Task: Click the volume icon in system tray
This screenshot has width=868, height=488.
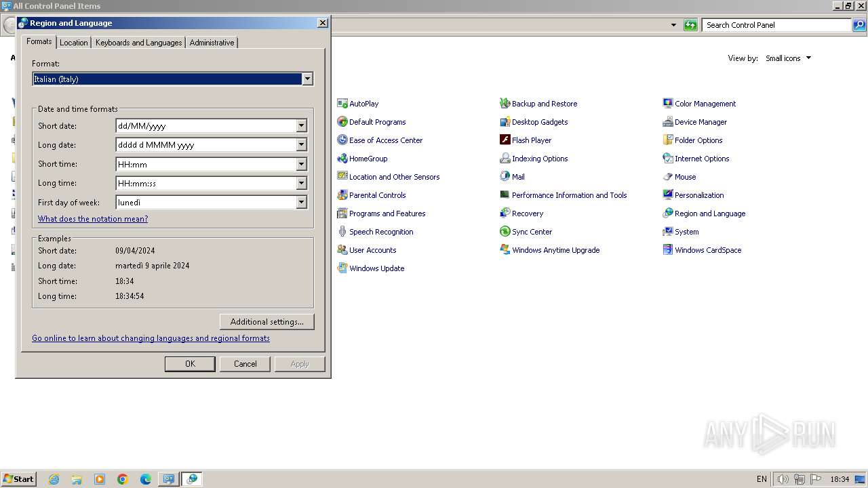Action: (x=783, y=479)
